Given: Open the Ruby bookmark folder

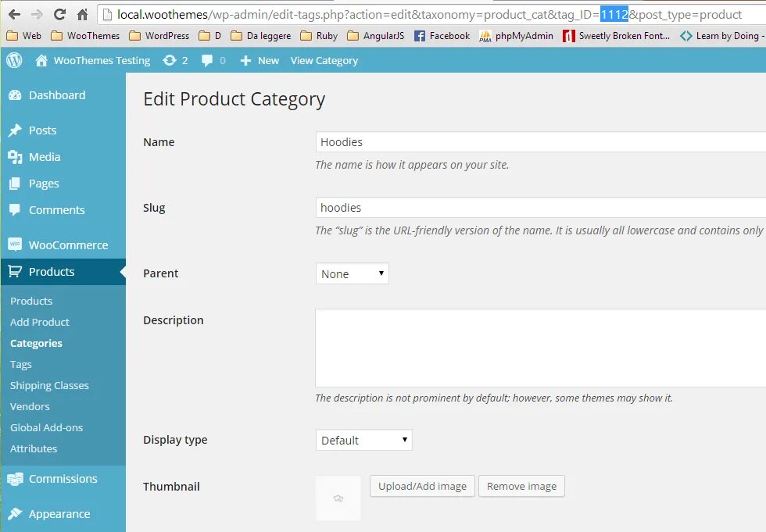Looking at the screenshot, I should pyautogui.click(x=319, y=36).
